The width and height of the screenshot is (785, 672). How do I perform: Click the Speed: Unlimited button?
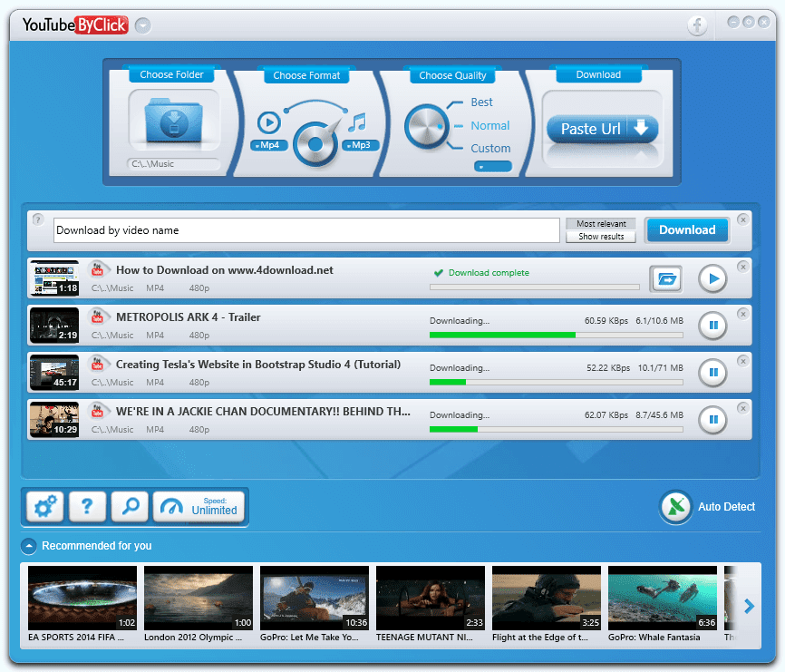pos(199,507)
